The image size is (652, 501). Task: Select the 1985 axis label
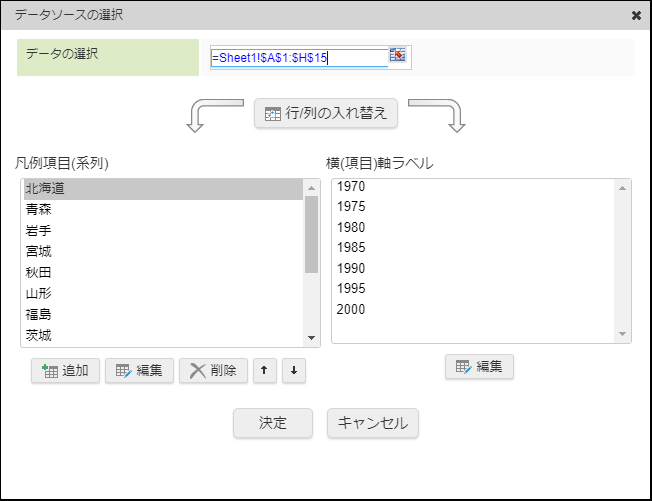[474, 247]
